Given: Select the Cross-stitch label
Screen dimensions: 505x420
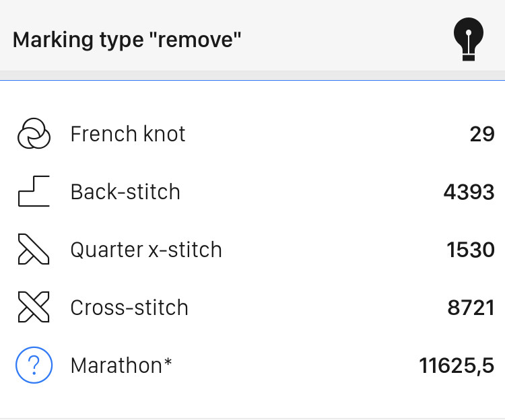Looking at the screenshot, I should (x=129, y=308).
